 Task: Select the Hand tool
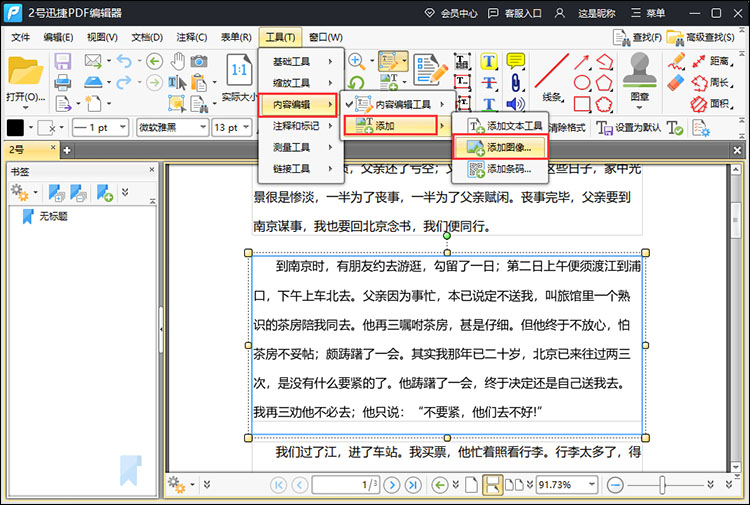[178, 61]
